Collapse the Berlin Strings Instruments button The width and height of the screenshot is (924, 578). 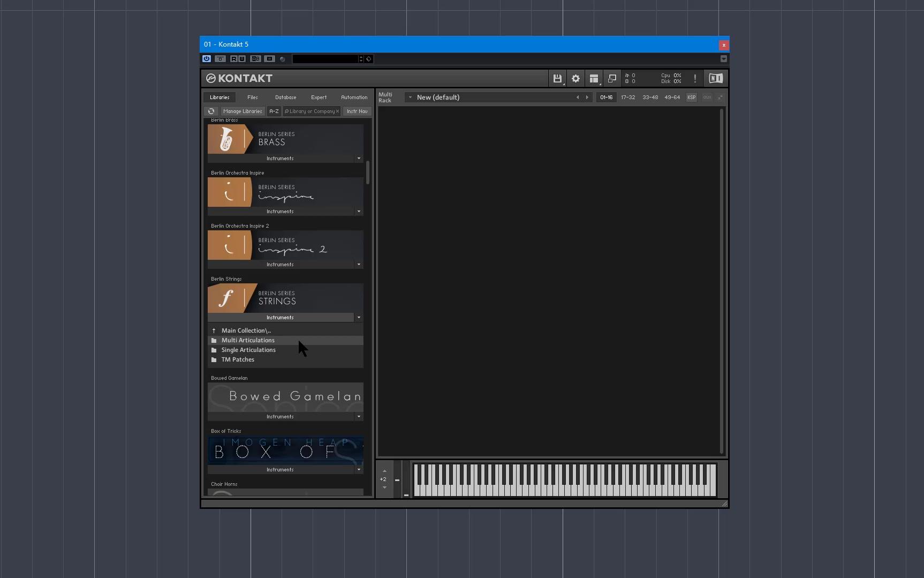tap(281, 318)
